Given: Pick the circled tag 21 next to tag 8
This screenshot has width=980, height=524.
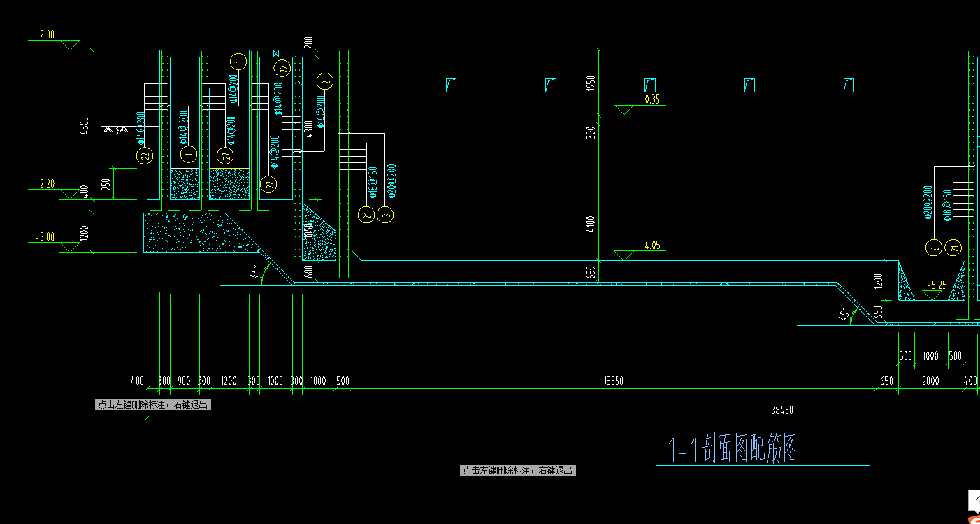Looking at the screenshot, I should (953, 248).
